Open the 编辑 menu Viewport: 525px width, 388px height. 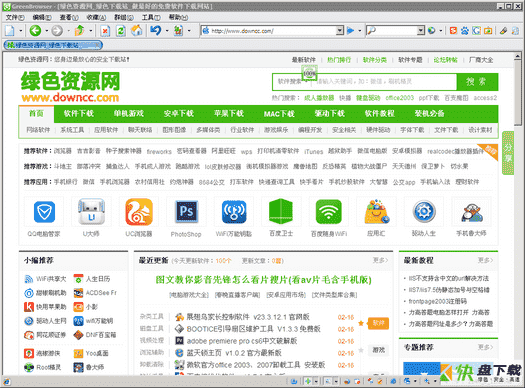click(42, 17)
